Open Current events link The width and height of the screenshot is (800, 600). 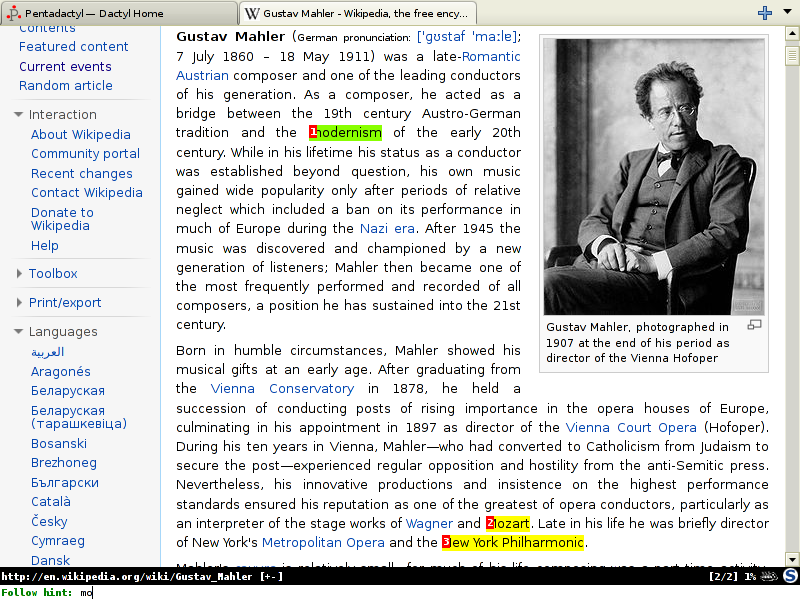tap(65, 66)
